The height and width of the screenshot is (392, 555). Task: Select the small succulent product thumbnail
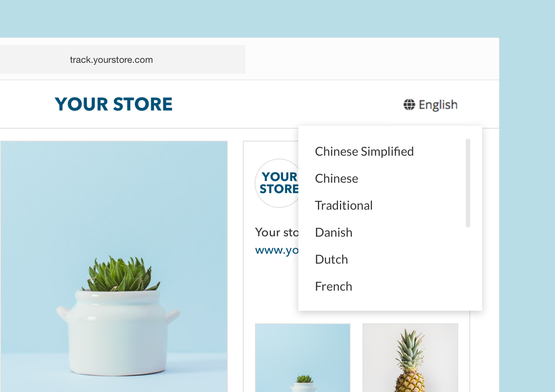[303, 358]
